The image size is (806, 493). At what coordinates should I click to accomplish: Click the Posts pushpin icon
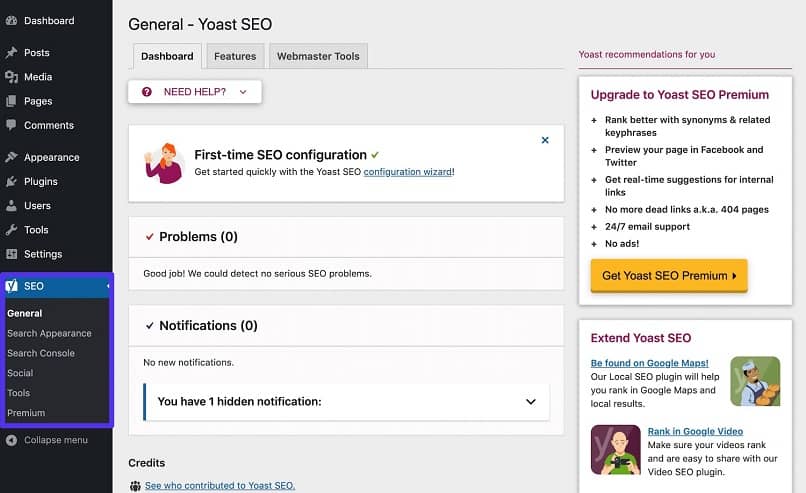(11, 52)
